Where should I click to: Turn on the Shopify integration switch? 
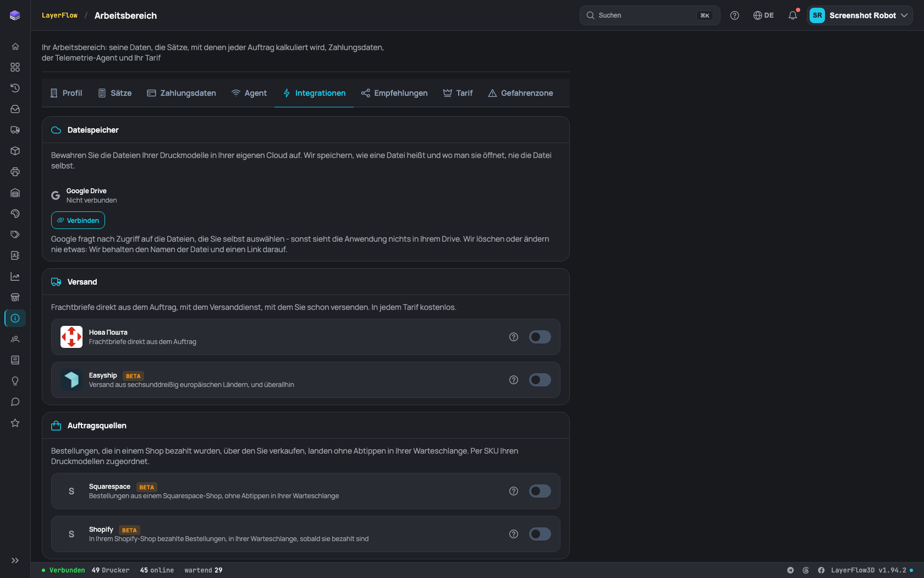click(540, 534)
